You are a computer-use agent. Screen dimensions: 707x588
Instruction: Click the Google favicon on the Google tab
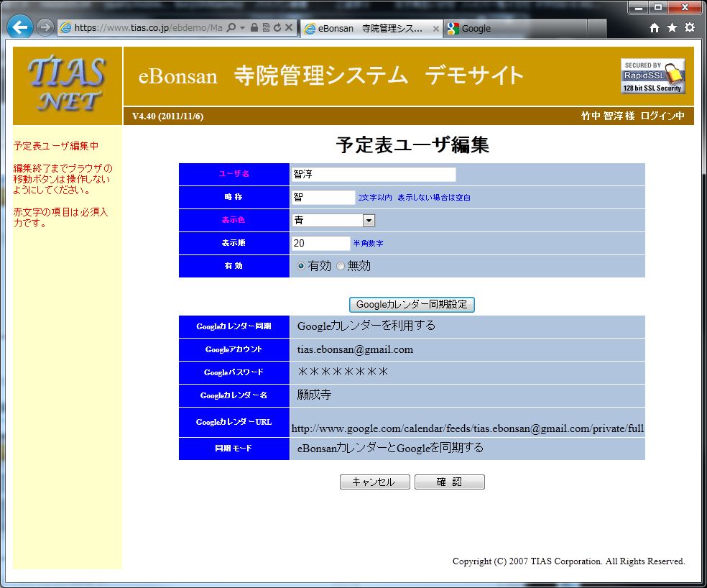(x=453, y=29)
